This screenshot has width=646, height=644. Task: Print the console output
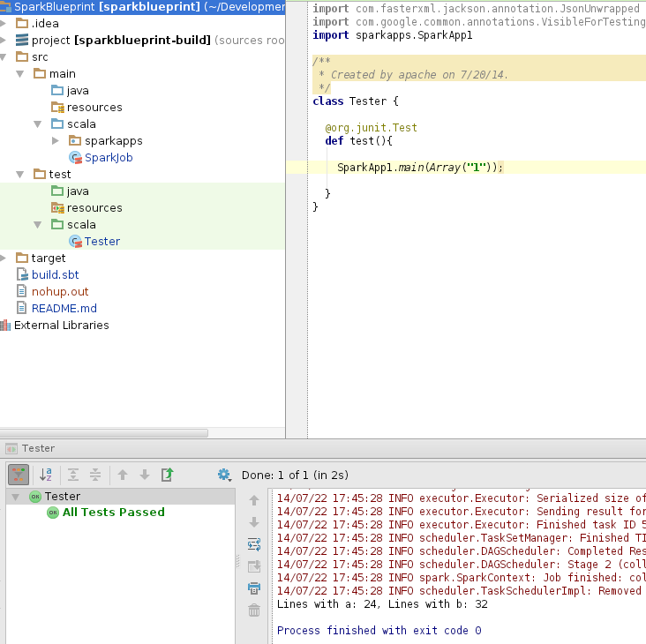click(254, 588)
